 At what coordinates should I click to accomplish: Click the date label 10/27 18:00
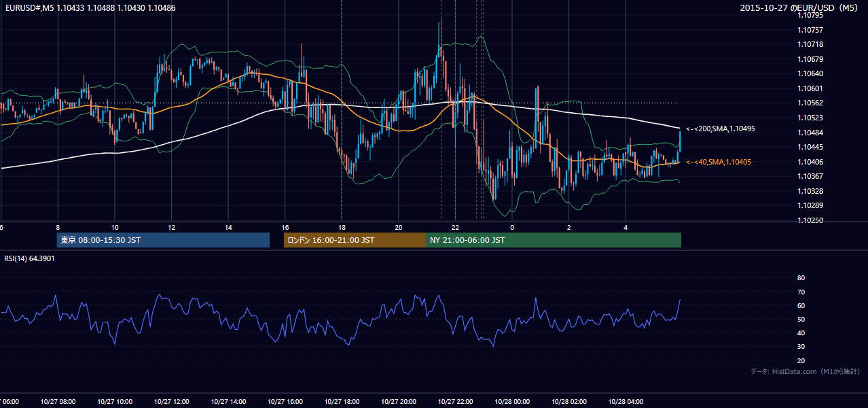[x=342, y=402]
